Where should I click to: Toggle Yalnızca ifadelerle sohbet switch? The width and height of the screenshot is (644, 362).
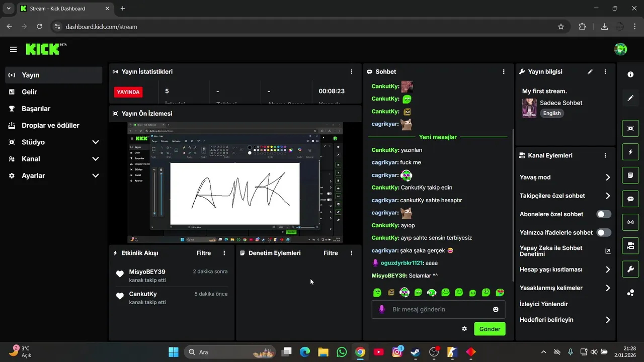(x=604, y=233)
